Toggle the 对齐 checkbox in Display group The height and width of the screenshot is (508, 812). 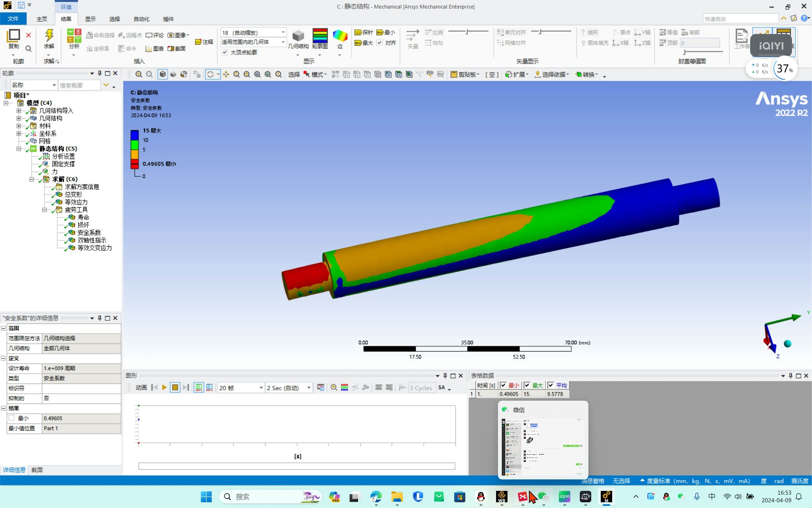[379, 43]
